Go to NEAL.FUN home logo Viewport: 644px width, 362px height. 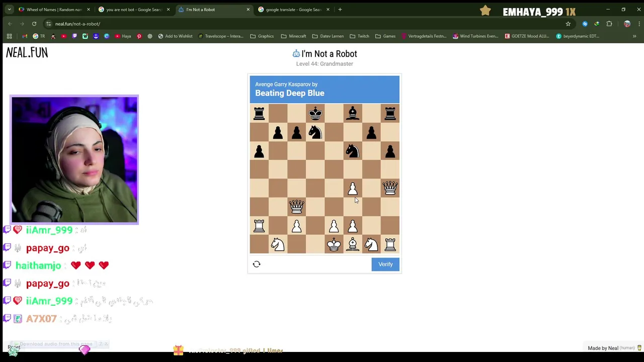pos(27,52)
